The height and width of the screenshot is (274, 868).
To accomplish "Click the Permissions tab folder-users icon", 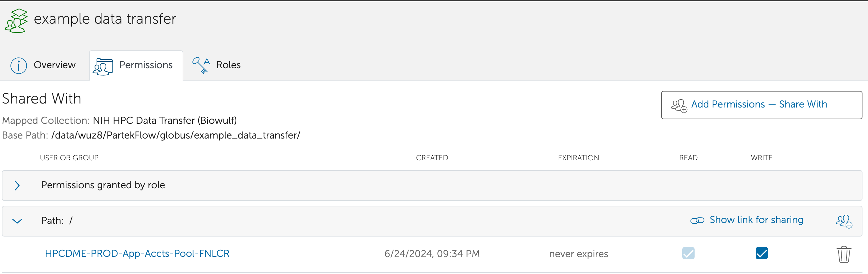I will pyautogui.click(x=103, y=66).
